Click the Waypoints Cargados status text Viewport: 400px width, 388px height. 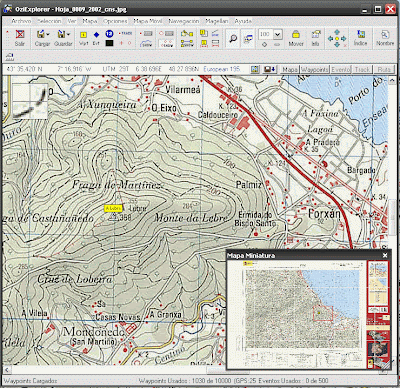[30, 381]
